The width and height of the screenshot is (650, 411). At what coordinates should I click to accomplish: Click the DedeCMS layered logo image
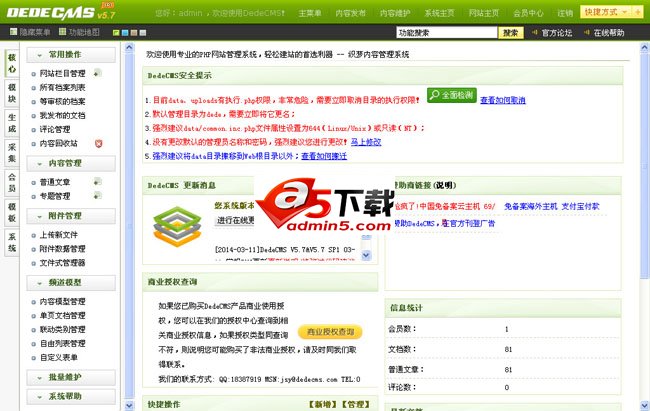click(177, 226)
